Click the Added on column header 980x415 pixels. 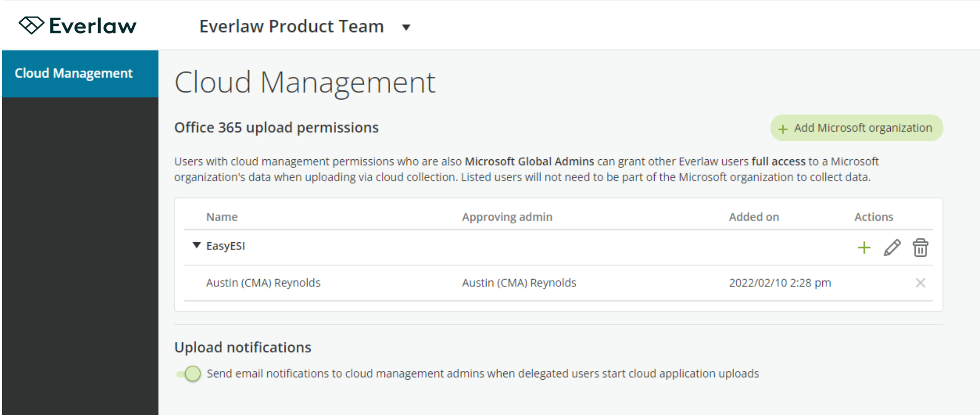pos(754,217)
